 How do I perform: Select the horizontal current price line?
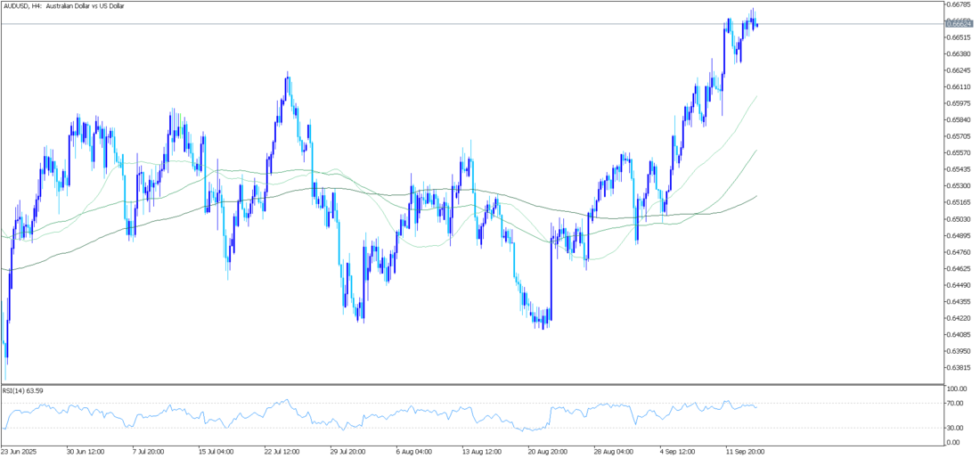click(356, 24)
